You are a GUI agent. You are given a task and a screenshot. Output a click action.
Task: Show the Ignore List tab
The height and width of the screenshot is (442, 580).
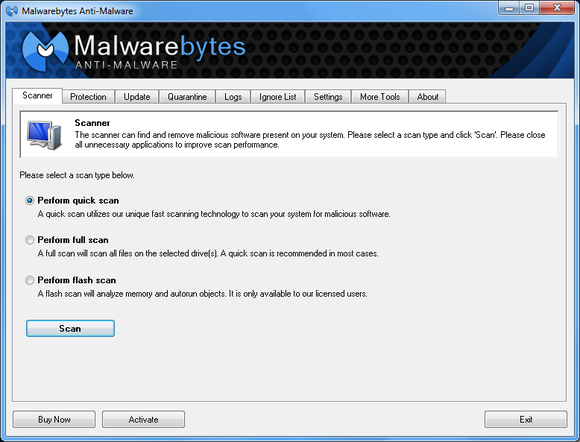point(277,97)
